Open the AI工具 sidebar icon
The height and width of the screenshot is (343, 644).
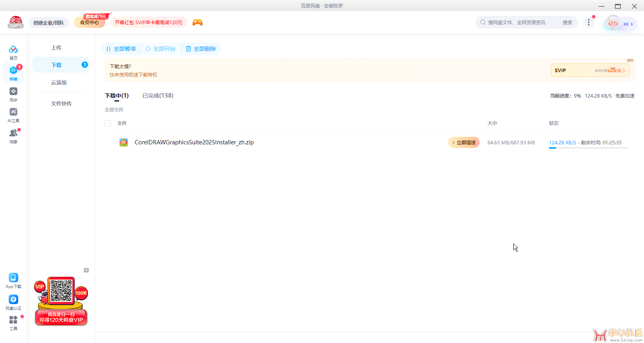pos(13,112)
